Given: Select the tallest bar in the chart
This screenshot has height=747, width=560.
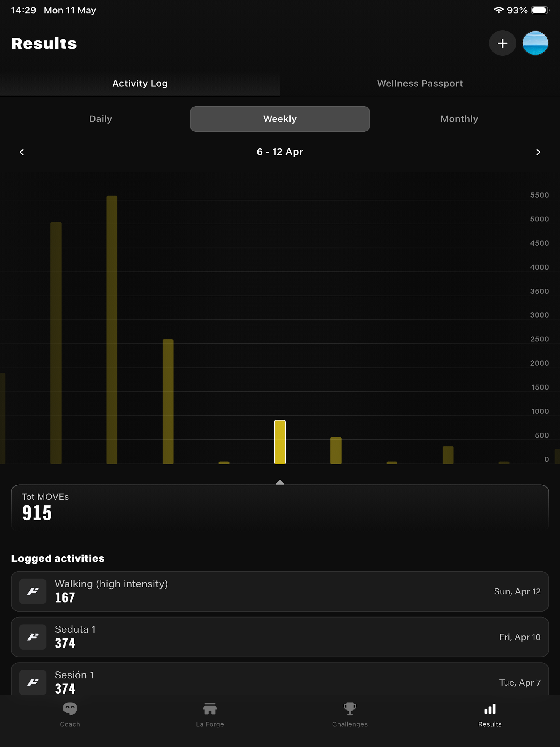Looking at the screenshot, I should coord(112,330).
